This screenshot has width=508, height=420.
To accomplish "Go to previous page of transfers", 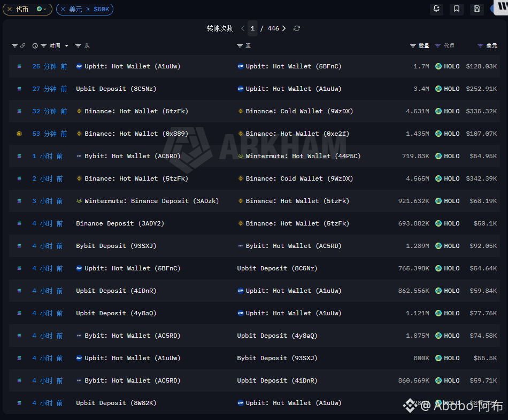I will (243, 28).
